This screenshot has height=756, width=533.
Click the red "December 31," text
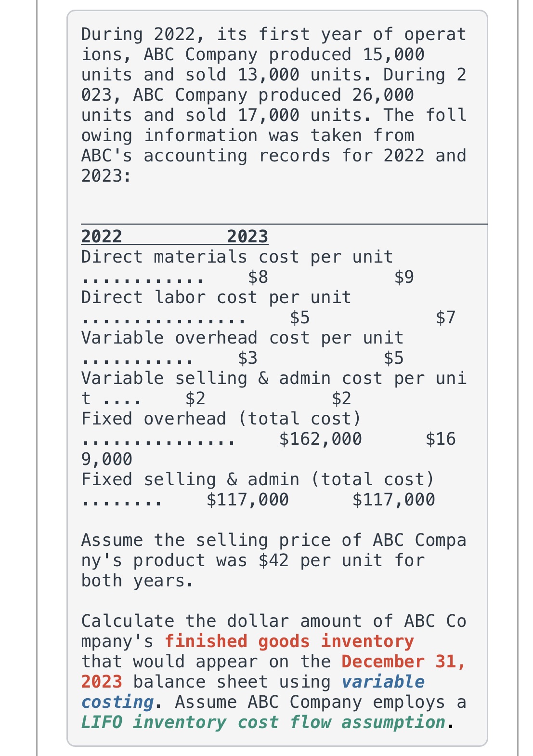coord(403,662)
